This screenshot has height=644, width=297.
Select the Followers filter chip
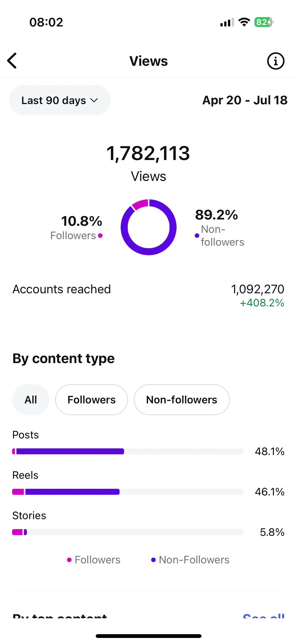point(91,400)
